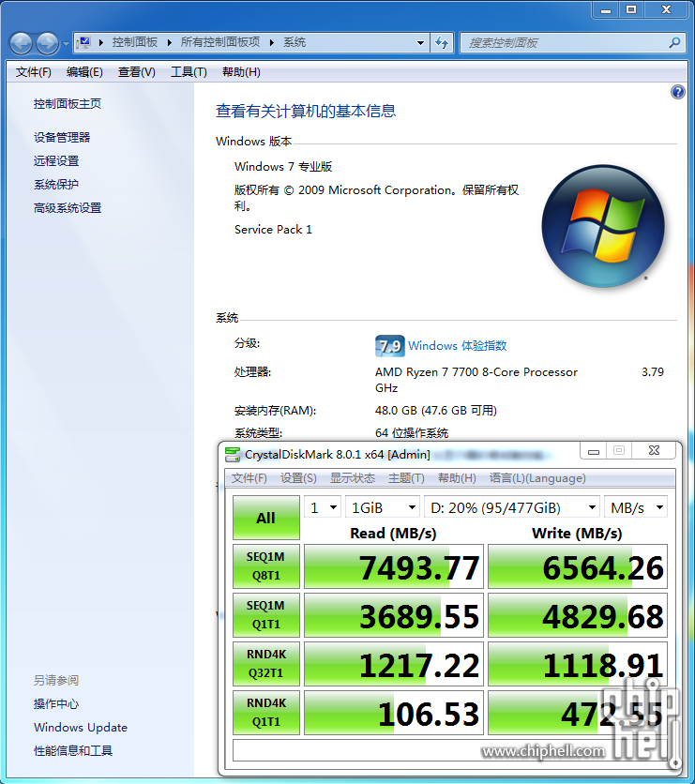The width and height of the screenshot is (695, 784).
Task: Open 远程设置 link
Action: 56,161
